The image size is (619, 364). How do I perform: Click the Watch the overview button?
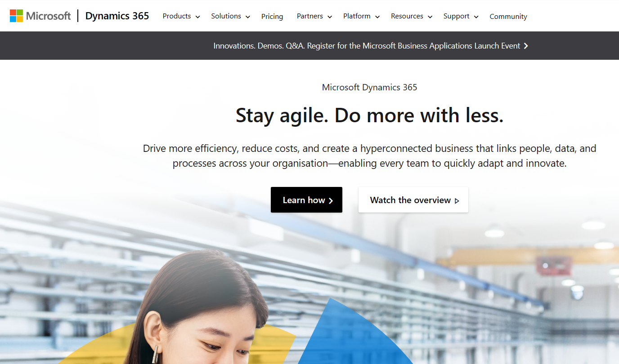(x=413, y=200)
